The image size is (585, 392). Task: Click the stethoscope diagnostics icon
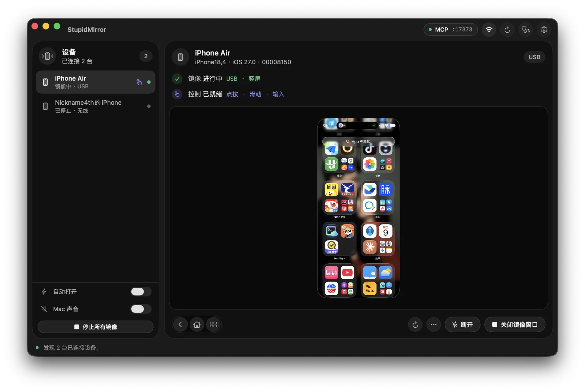click(x=526, y=30)
